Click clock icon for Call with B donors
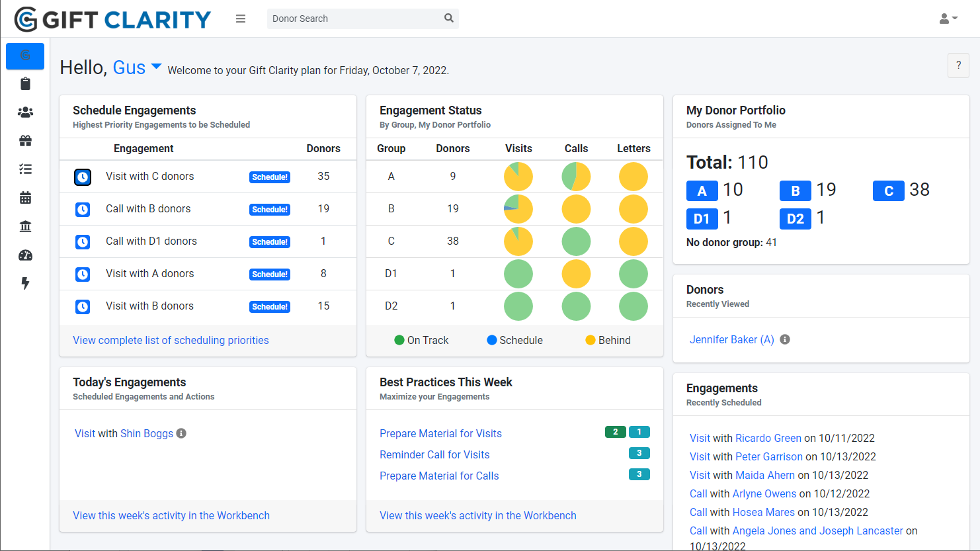Viewport: 980px width, 551px height. 83,209
